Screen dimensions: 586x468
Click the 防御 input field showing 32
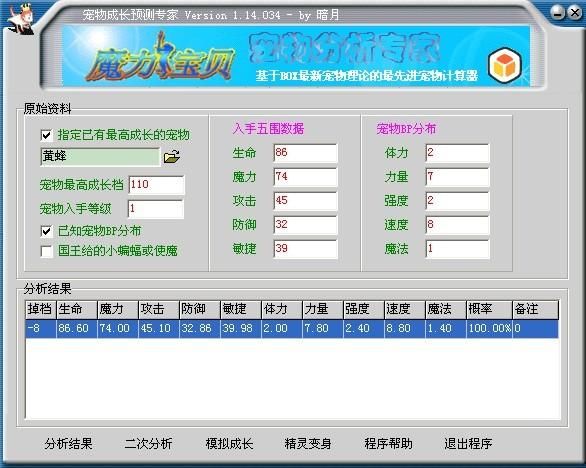point(305,225)
